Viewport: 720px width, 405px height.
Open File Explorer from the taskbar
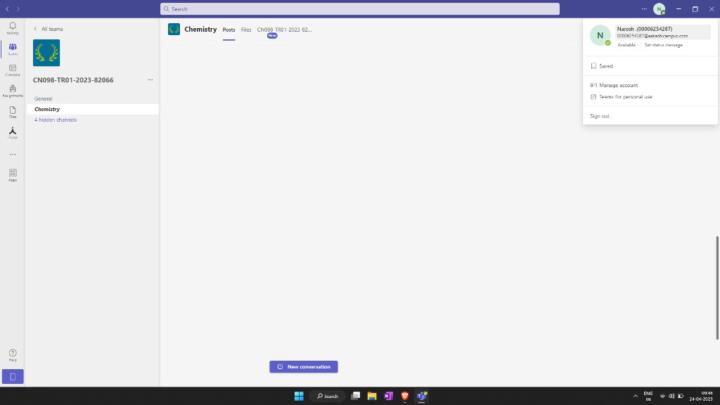click(372, 396)
